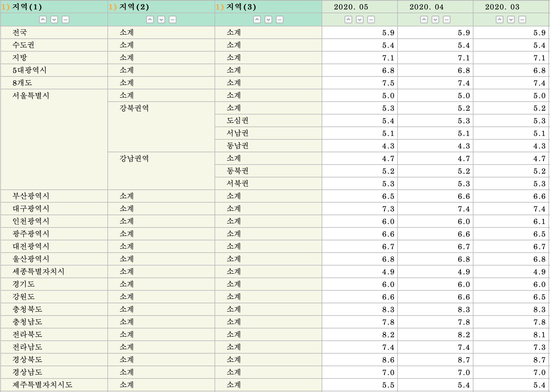Sort 2020. 04 column descending
Viewport: 550px width, 392px height.
(435, 20)
